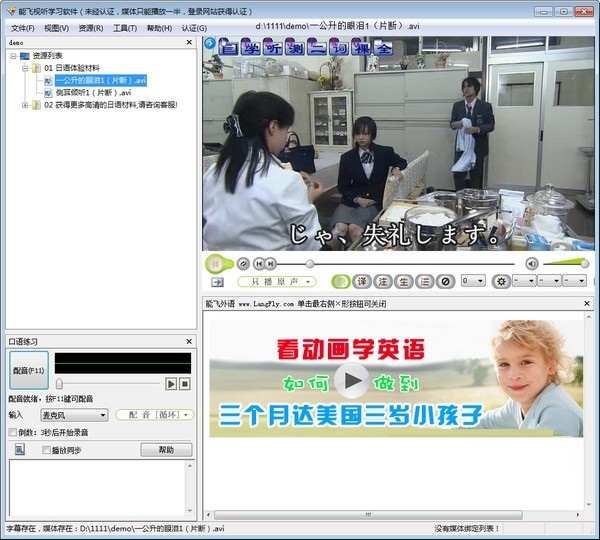Click the 帮助 button in the 口语练习 panel
Viewport: 600px width, 540px height.
click(x=166, y=450)
